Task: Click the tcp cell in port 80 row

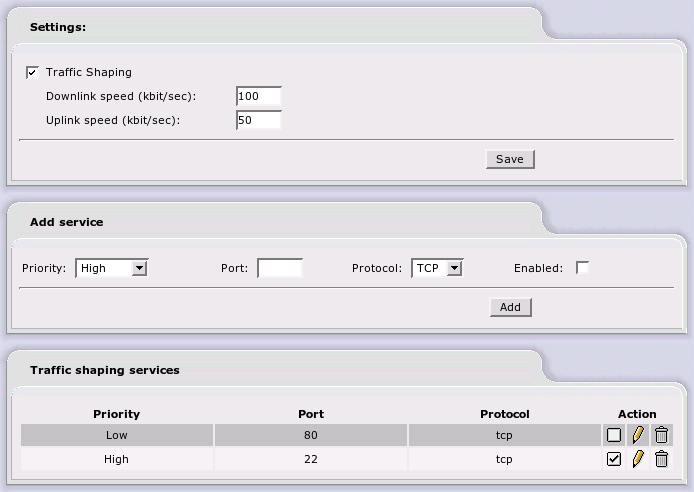Action: 504,435
